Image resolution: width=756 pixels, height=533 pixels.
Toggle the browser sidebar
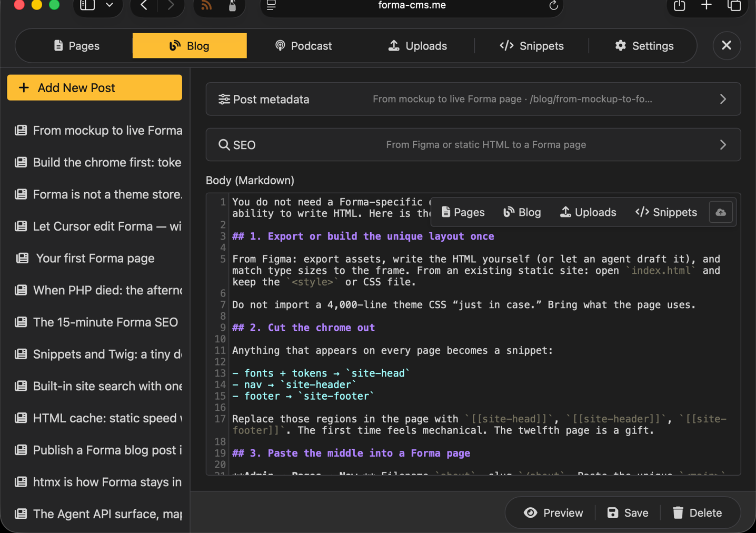87,5
